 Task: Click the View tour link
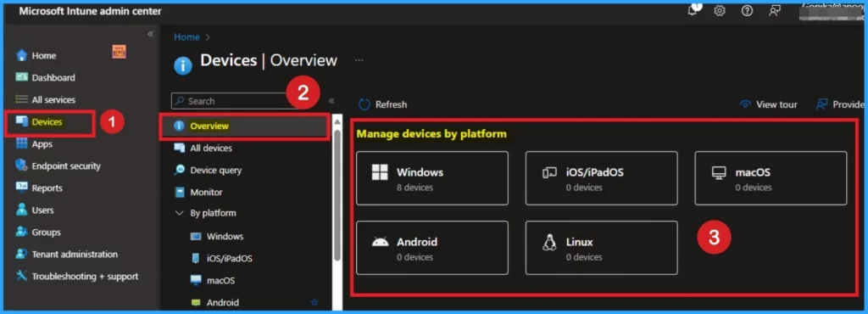point(769,104)
